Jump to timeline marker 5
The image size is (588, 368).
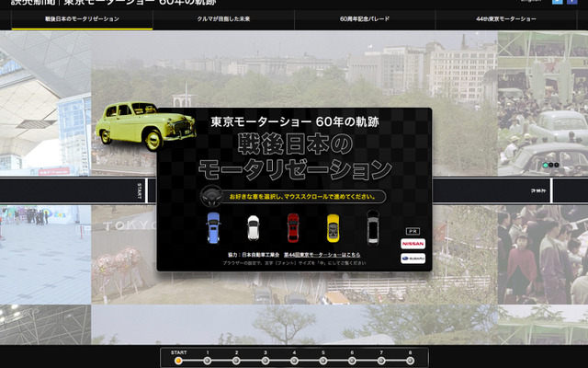coord(323,361)
